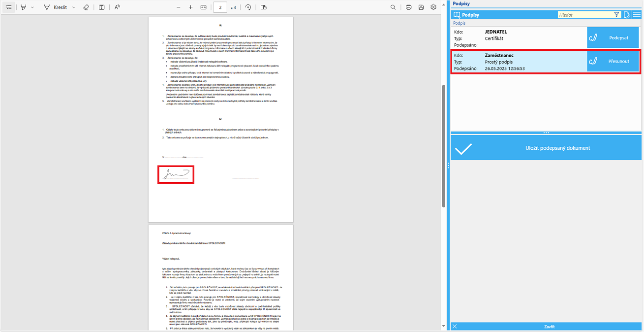Click the document vertical scrollbar thumb
The width and height of the screenshot is (644, 332).
444,146
